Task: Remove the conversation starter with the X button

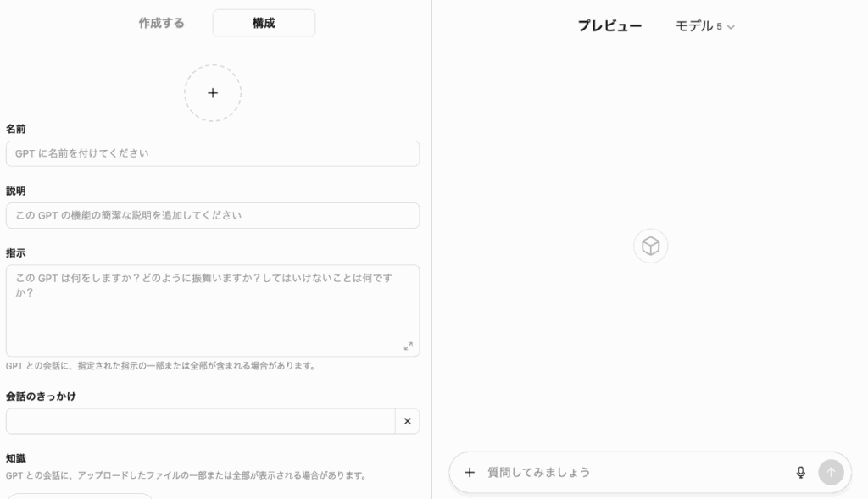Action: tap(407, 421)
